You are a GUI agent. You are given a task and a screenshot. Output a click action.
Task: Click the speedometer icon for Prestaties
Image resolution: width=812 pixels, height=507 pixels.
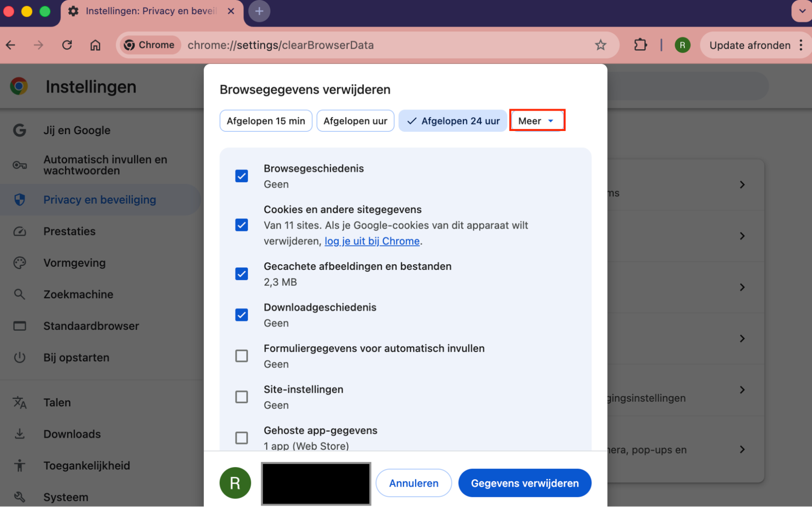19,231
